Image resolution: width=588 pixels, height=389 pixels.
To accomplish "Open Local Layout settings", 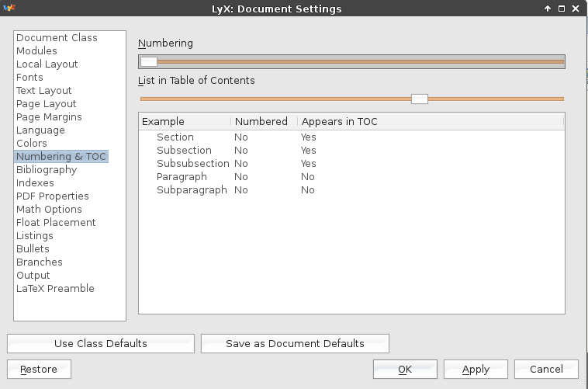I will tap(47, 64).
